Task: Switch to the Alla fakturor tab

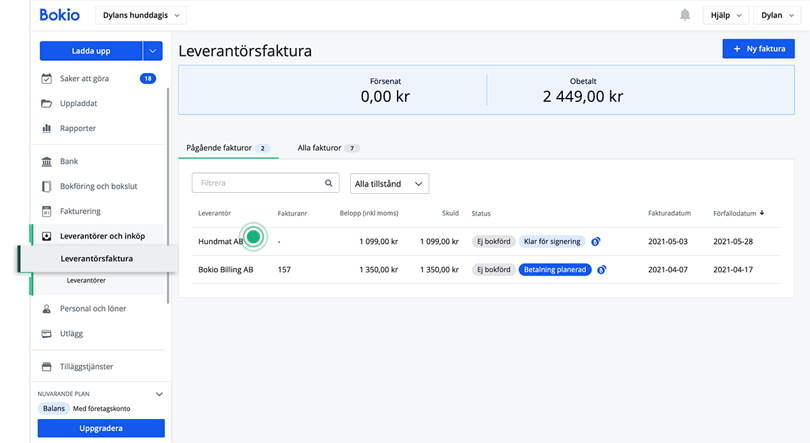Action: pyautogui.click(x=327, y=148)
